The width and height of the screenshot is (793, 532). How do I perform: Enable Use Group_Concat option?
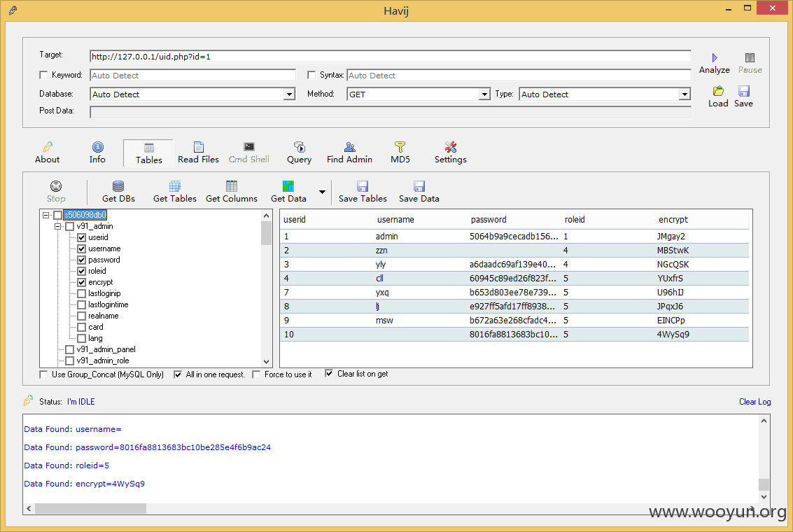[x=43, y=374]
